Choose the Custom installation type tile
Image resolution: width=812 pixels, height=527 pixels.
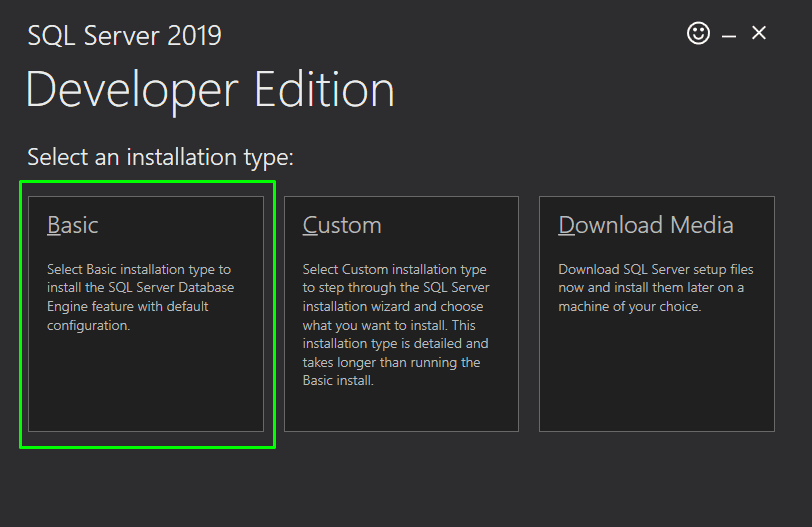coord(401,313)
